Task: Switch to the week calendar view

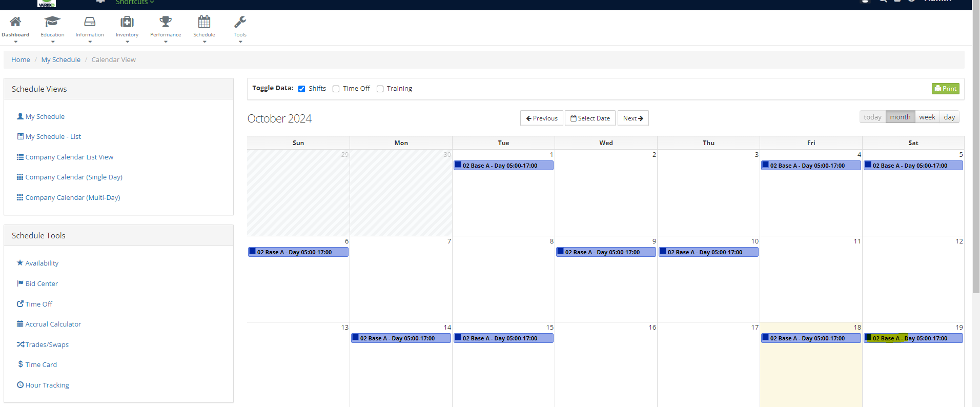Action: point(927,117)
